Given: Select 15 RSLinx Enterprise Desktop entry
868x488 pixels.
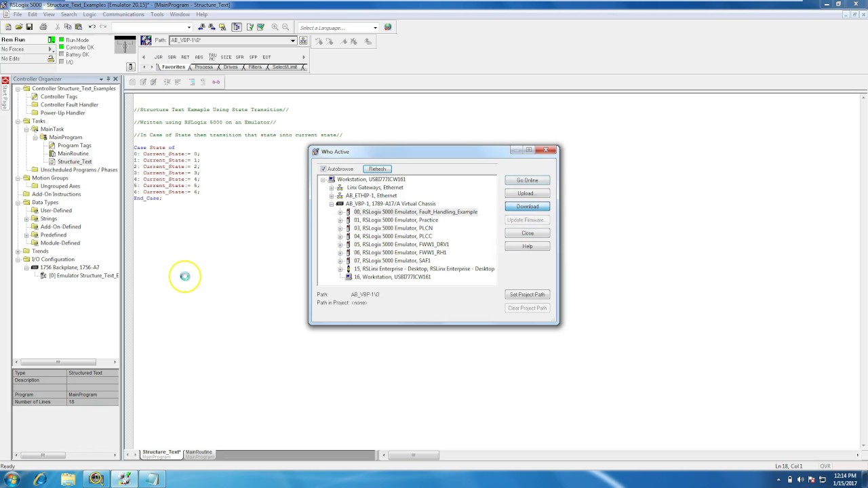Looking at the screenshot, I should [424, 269].
